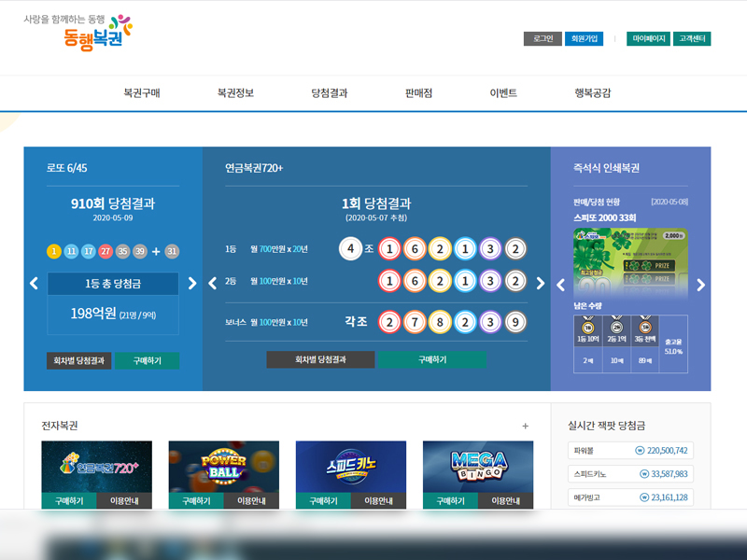Click gray ball 9 in 보너스 row

pyautogui.click(x=515, y=322)
